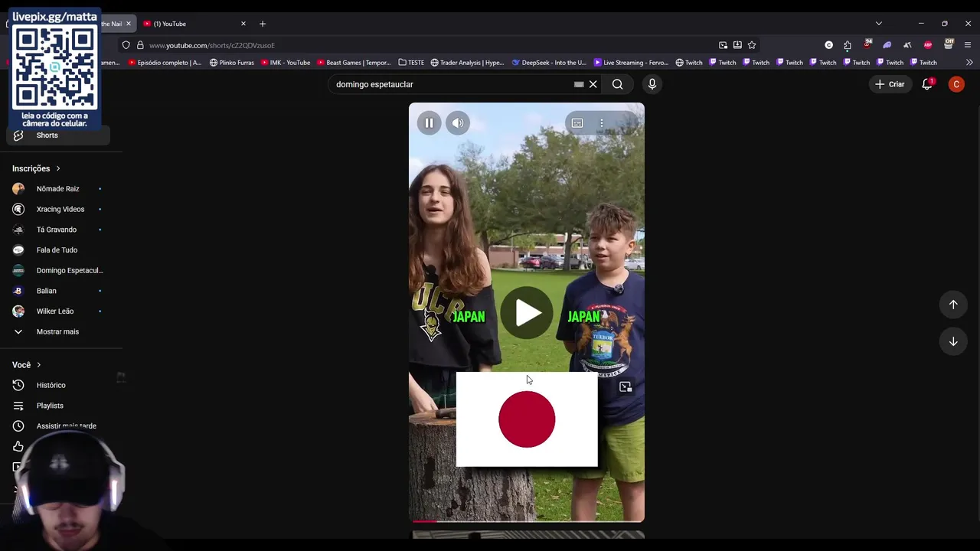Open Nômade Raiz channel
This screenshot has width=980, height=551.
click(58, 189)
